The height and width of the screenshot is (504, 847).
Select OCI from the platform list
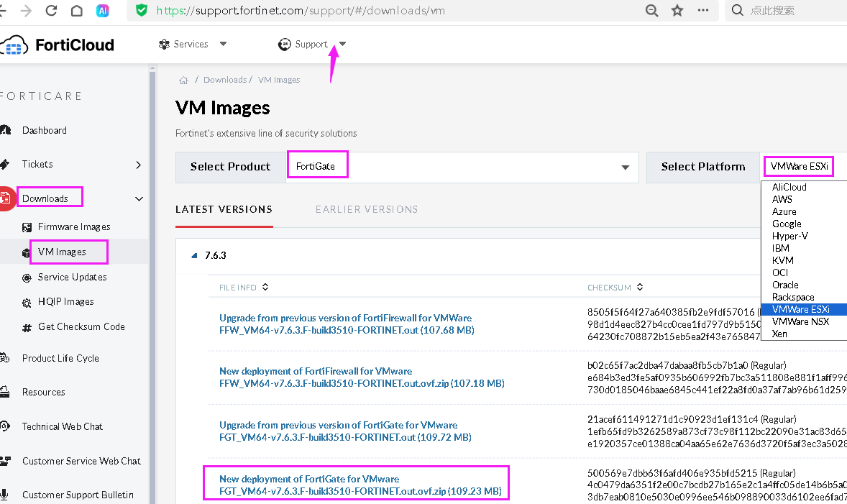pos(804,272)
